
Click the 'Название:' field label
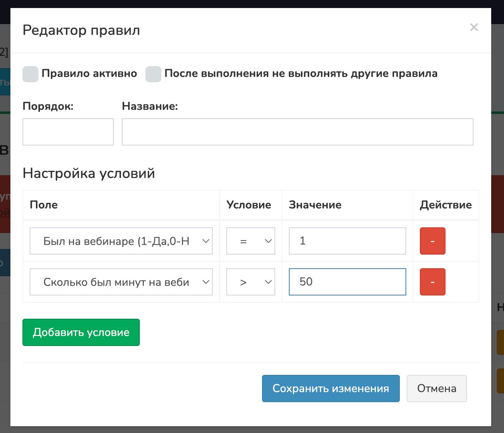pos(150,106)
